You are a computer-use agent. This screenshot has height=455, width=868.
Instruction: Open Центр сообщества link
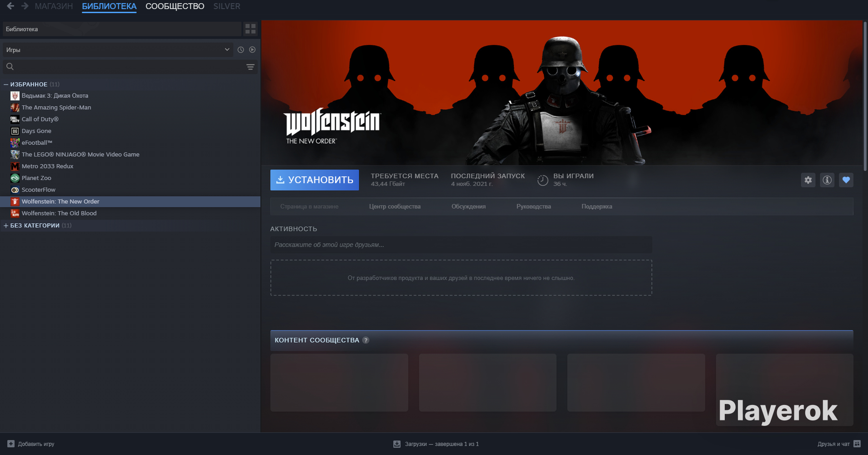click(395, 207)
